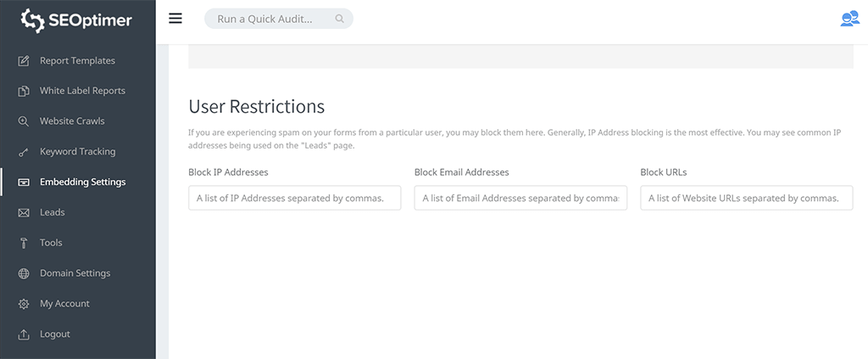Click the SEOptimer logo

point(76,20)
